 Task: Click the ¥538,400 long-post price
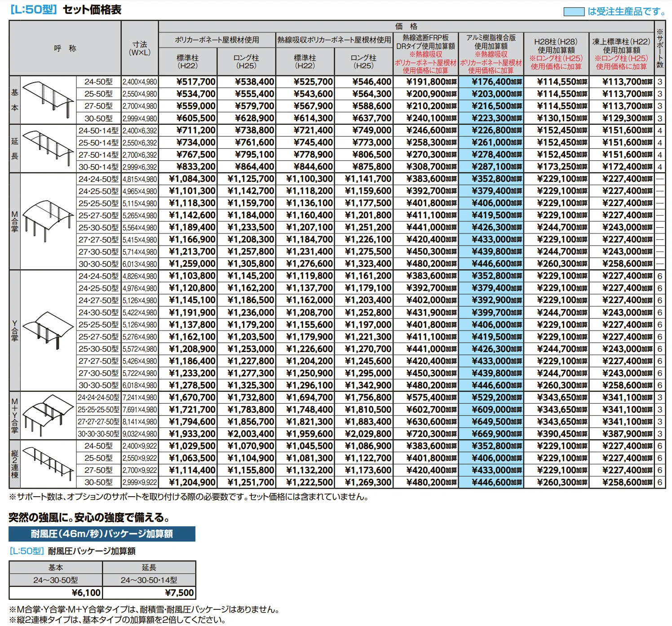click(x=246, y=82)
